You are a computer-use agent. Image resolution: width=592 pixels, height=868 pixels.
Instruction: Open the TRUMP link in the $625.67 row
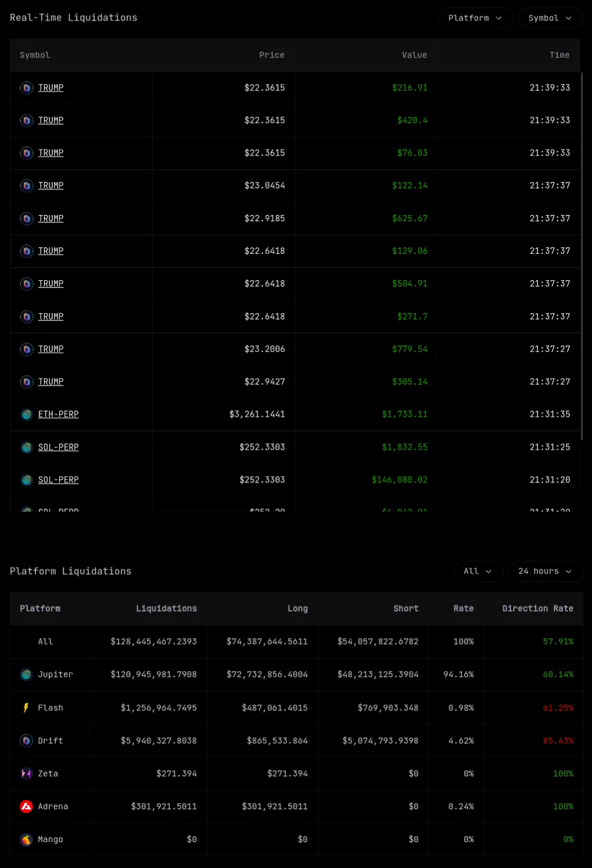51,218
